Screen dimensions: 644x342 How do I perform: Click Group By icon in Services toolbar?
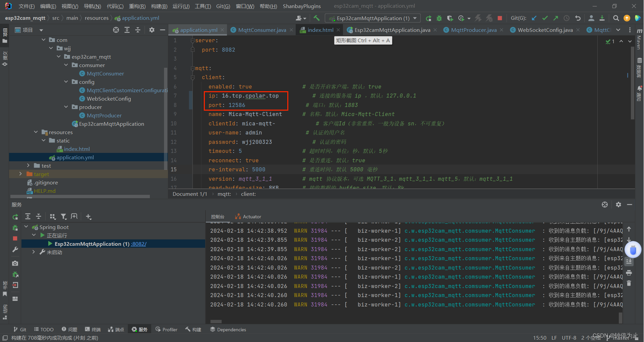53,217
